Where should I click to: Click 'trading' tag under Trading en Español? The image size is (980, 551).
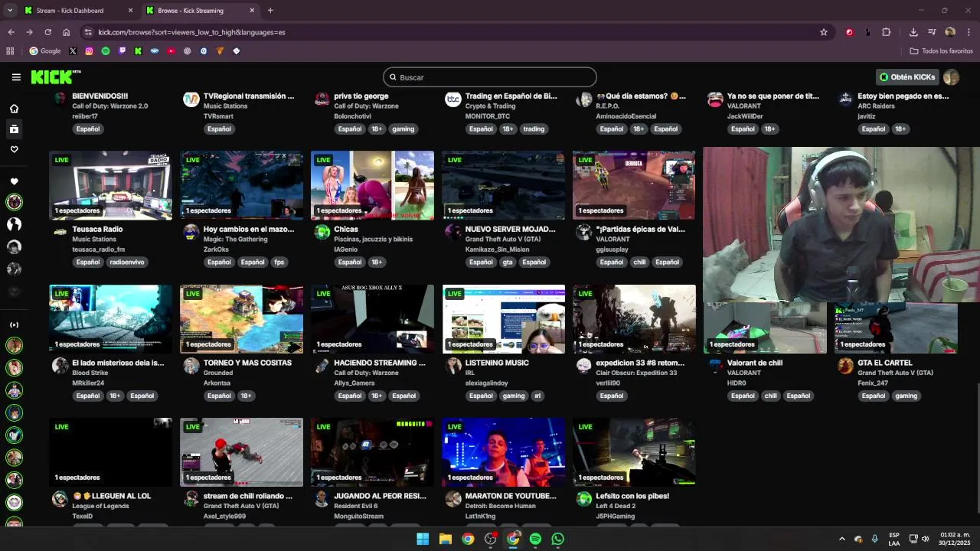coord(534,129)
